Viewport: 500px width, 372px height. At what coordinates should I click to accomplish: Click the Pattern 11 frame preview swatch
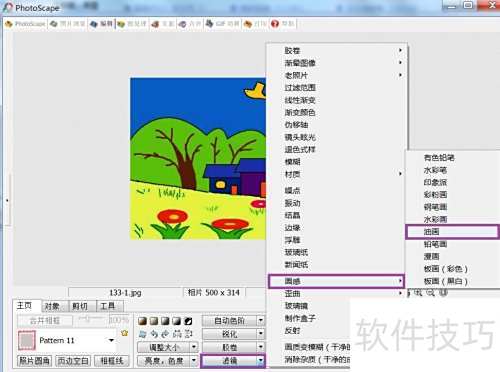[x=26, y=340]
